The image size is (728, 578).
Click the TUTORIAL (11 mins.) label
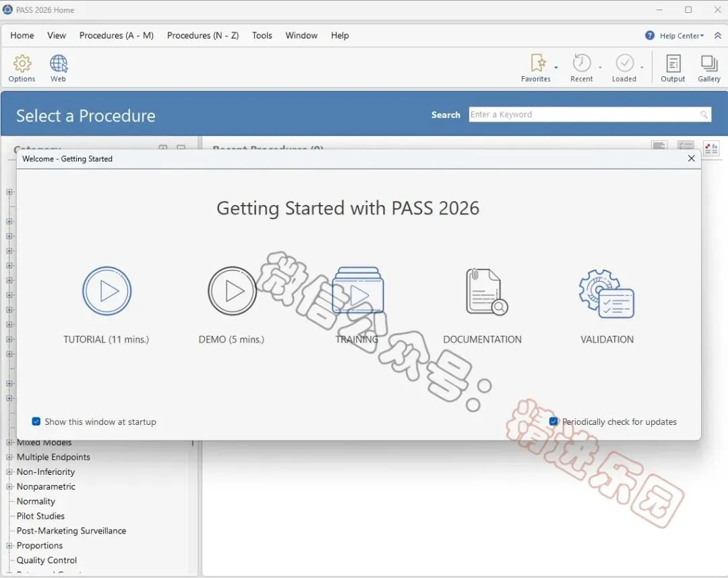(x=107, y=340)
